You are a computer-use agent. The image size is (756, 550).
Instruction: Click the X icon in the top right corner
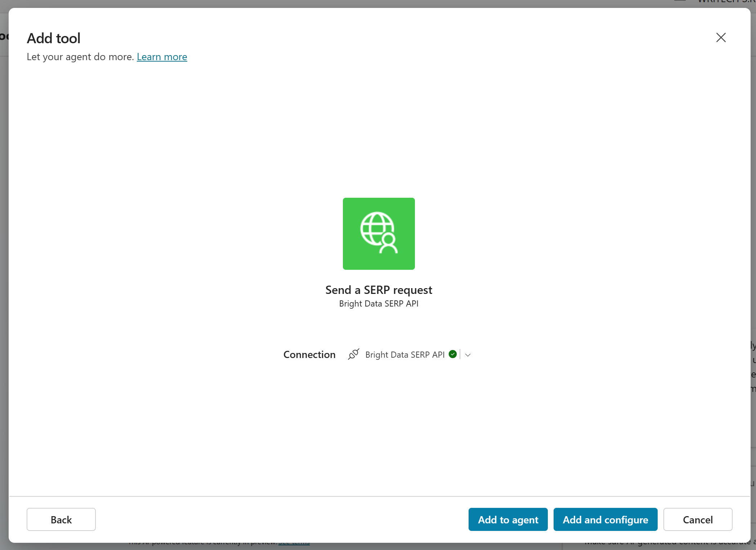point(720,37)
